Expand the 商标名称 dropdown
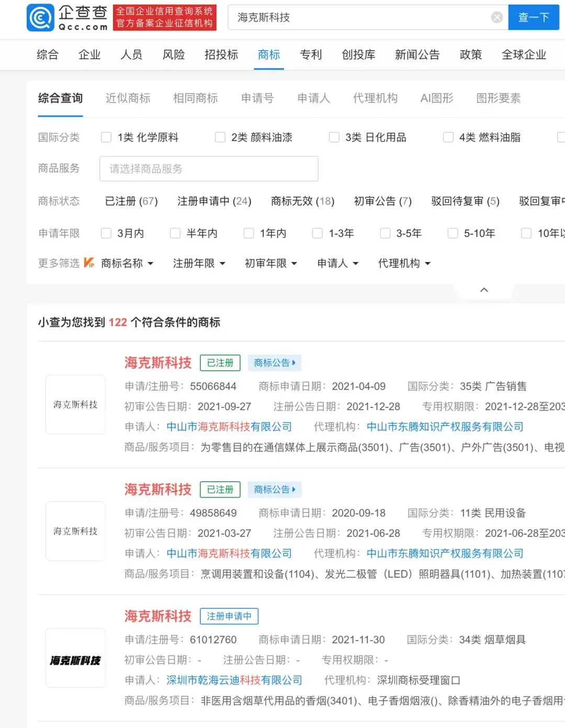 coord(127,263)
